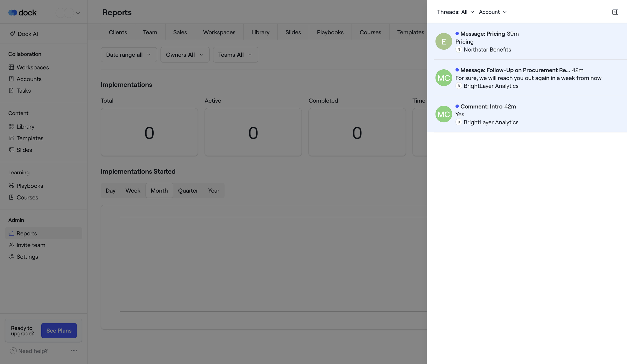Image resolution: width=627 pixels, height=364 pixels.
Task: Open the Message: Pricing thread
Action: pyautogui.click(x=527, y=41)
